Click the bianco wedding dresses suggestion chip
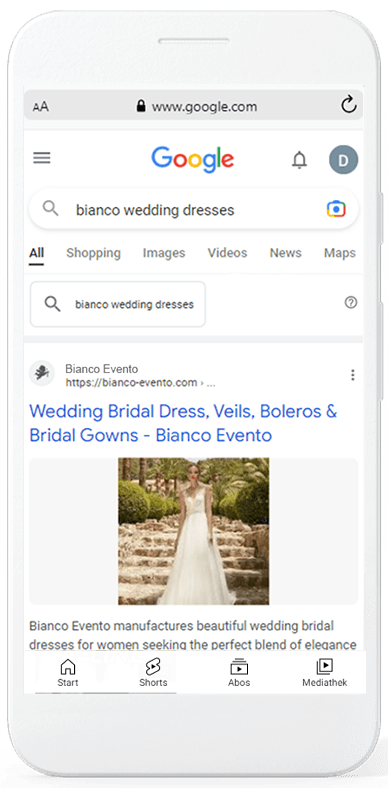Viewport: 388px width, 788px height. 118,304
